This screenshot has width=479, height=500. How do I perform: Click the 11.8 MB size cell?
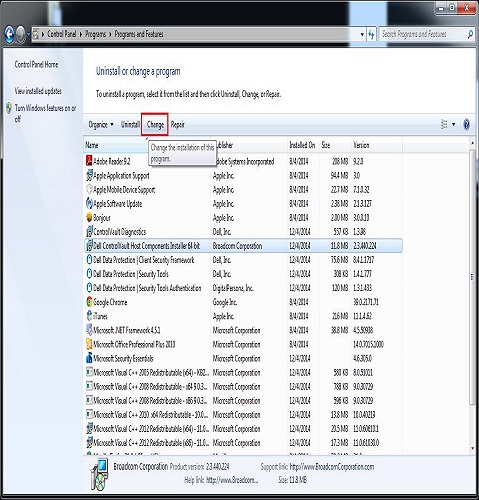point(339,246)
